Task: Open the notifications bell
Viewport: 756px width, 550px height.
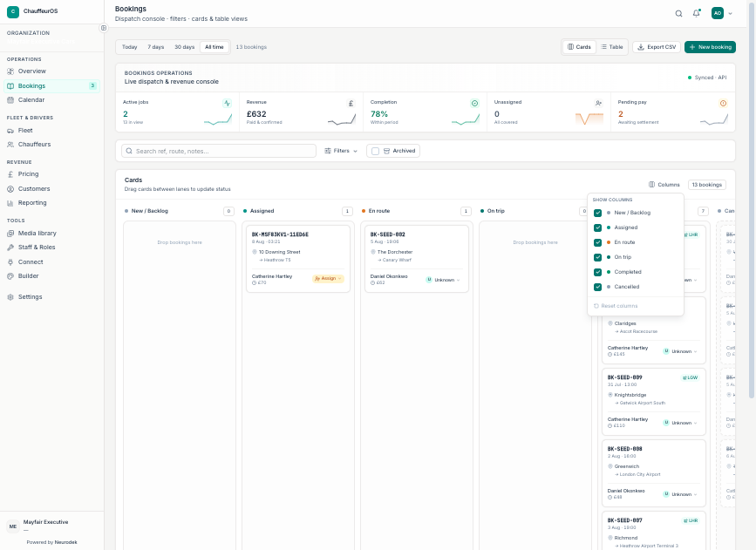Action: point(696,13)
